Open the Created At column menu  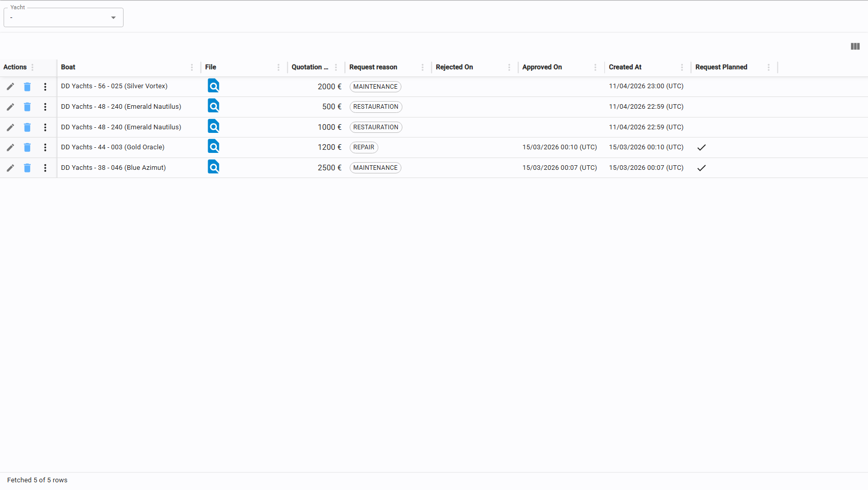[682, 67]
